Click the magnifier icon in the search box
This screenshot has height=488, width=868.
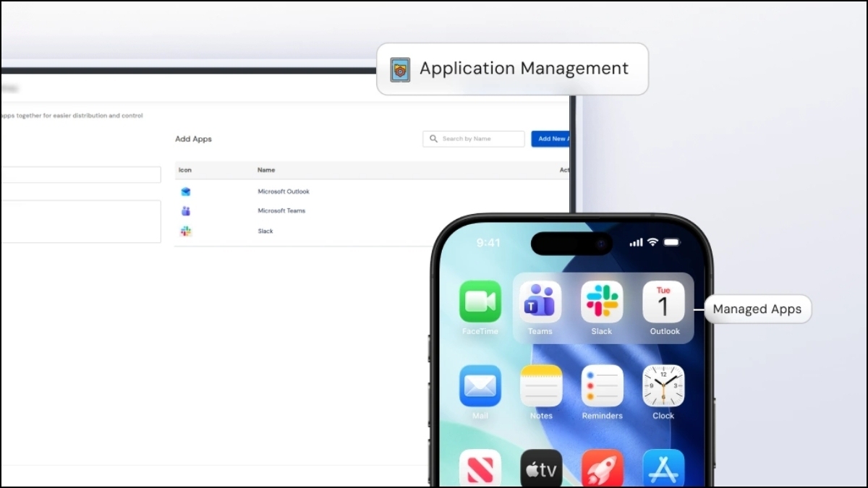[433, 139]
